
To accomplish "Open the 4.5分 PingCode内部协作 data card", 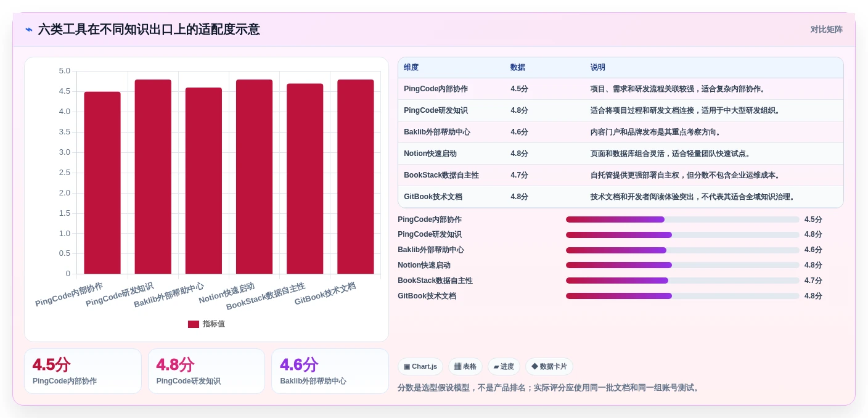I will [x=83, y=371].
